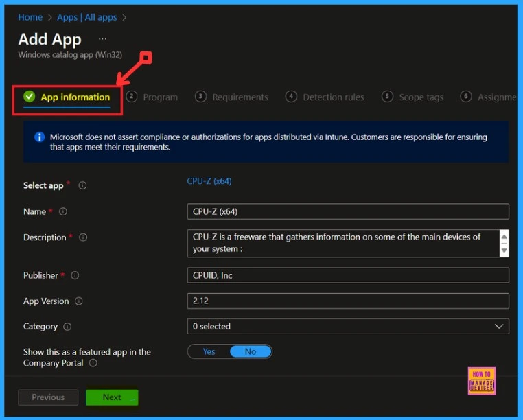Click the info icon beside the Category label
Viewport: 523px width, 420px height.
pos(67,327)
